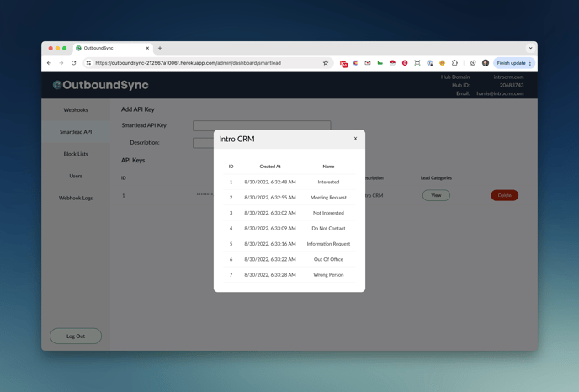
Task: Expand the tab search dropdown arrow
Action: click(x=530, y=48)
